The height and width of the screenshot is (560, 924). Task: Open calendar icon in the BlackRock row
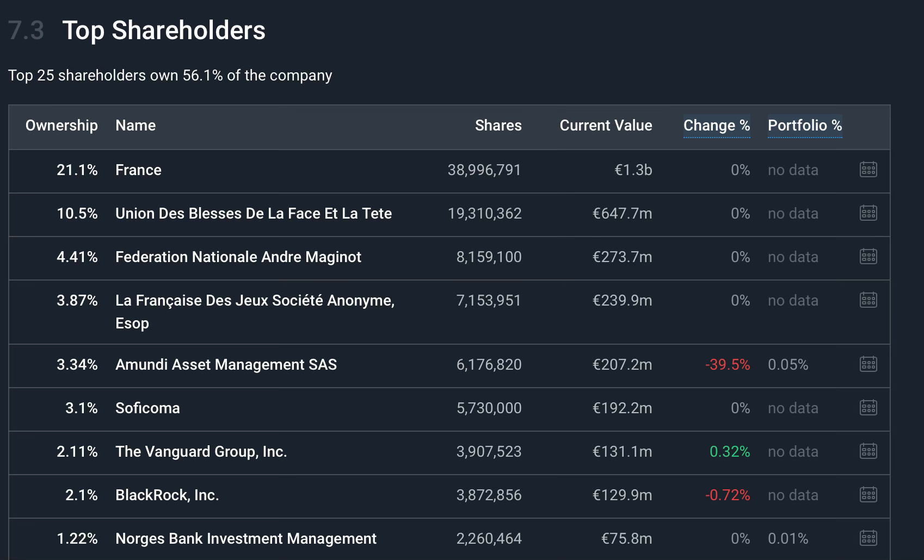tap(868, 495)
